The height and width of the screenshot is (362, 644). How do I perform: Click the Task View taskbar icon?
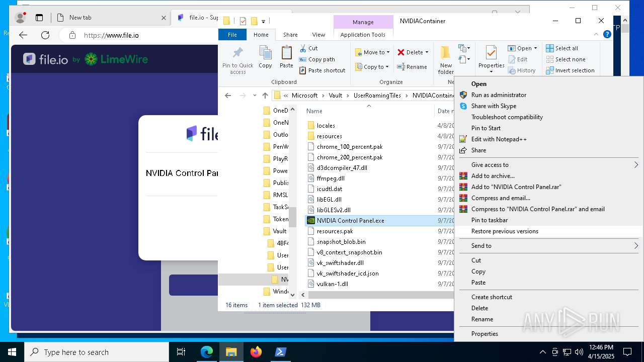pos(181,352)
